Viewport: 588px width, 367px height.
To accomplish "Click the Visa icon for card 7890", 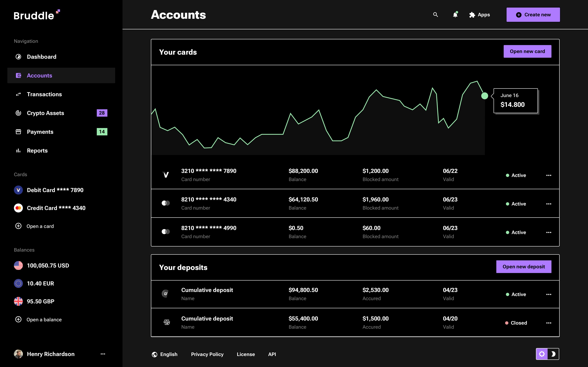I will click(166, 175).
